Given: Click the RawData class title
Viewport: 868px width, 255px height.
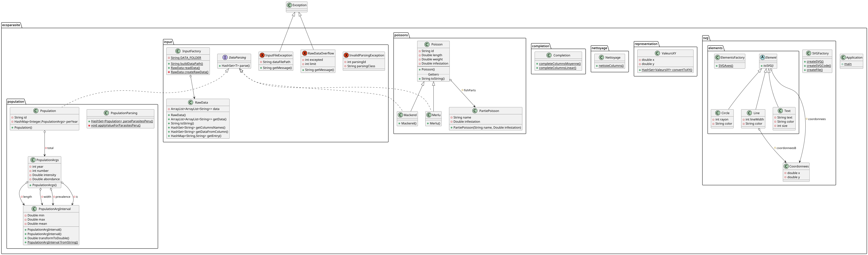Looking at the screenshot, I should (x=201, y=102).
